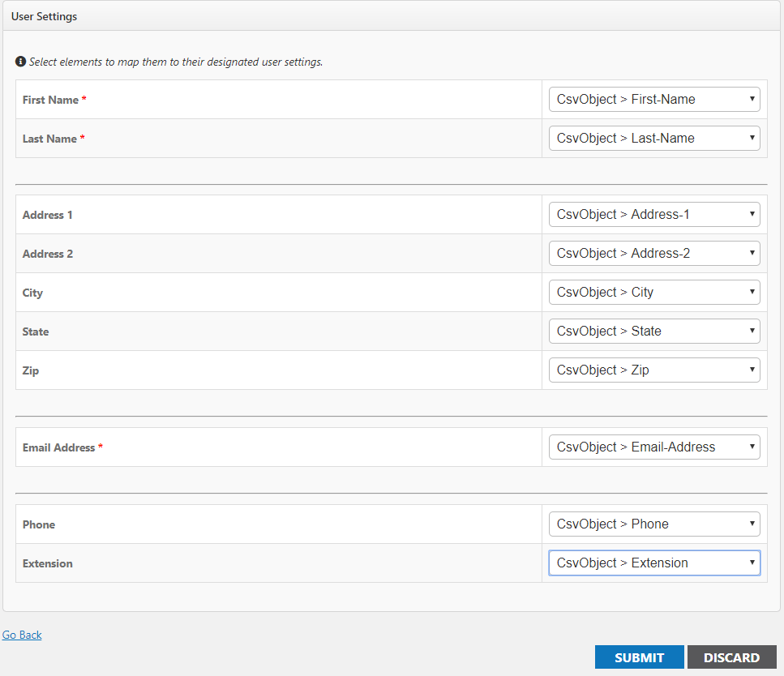This screenshot has height=676, width=784.
Task: Open the Address-2 mapping dropdown
Action: click(653, 253)
